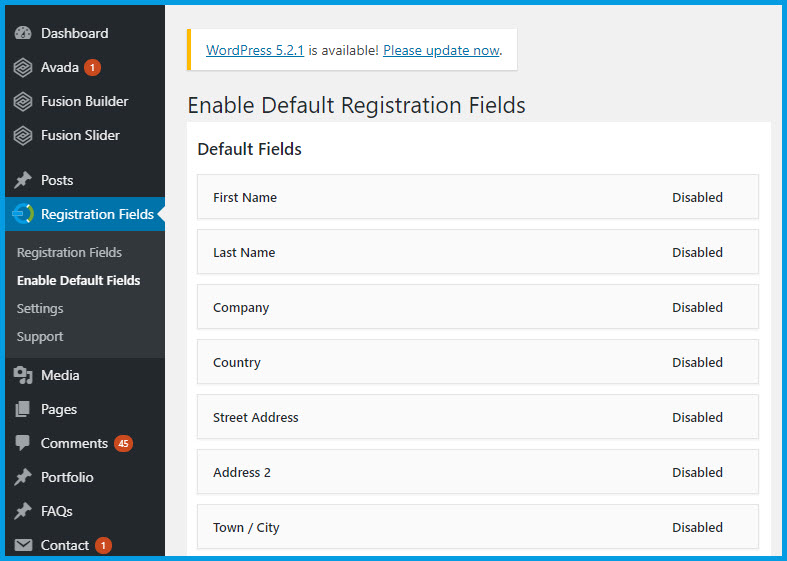
Task: Click the Pages icon in sidebar
Action: click(x=23, y=409)
